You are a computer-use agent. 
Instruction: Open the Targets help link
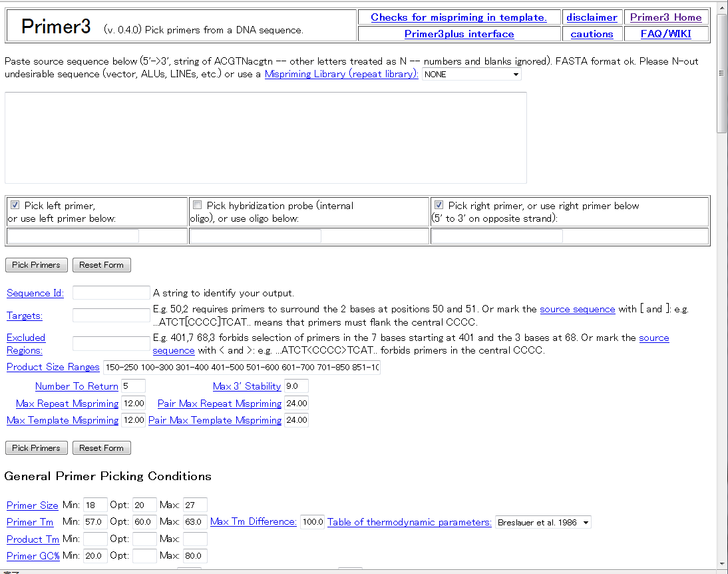(25, 316)
